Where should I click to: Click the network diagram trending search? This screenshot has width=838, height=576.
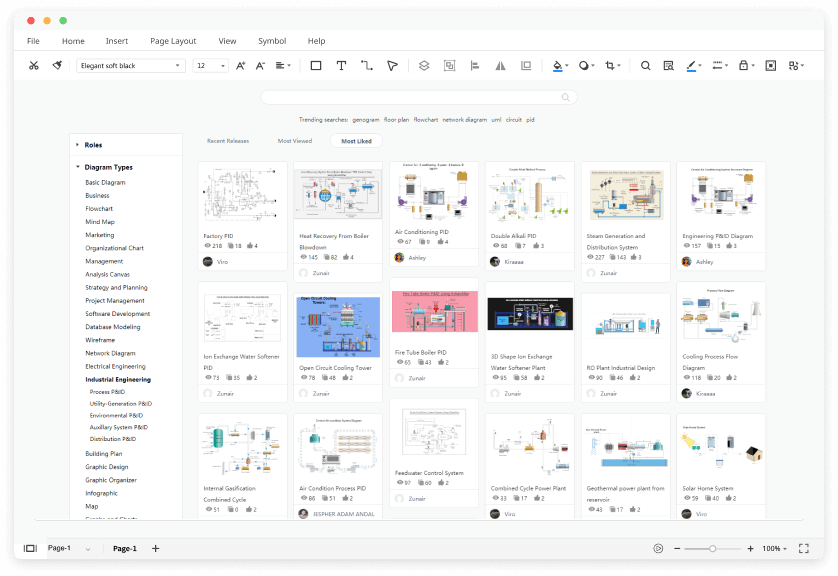(464, 120)
